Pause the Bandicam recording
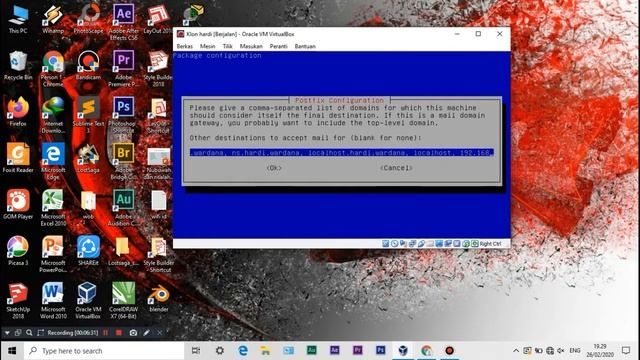640x360 pixels. coord(106,333)
